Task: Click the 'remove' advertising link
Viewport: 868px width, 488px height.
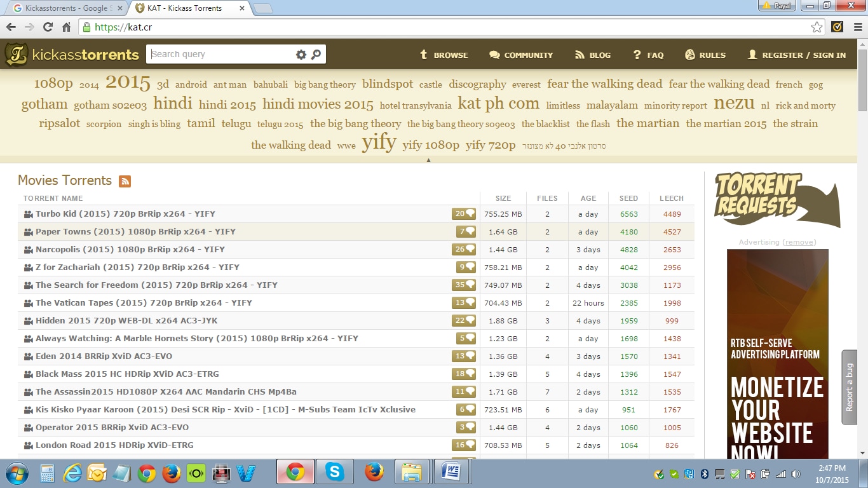Action: click(x=799, y=242)
